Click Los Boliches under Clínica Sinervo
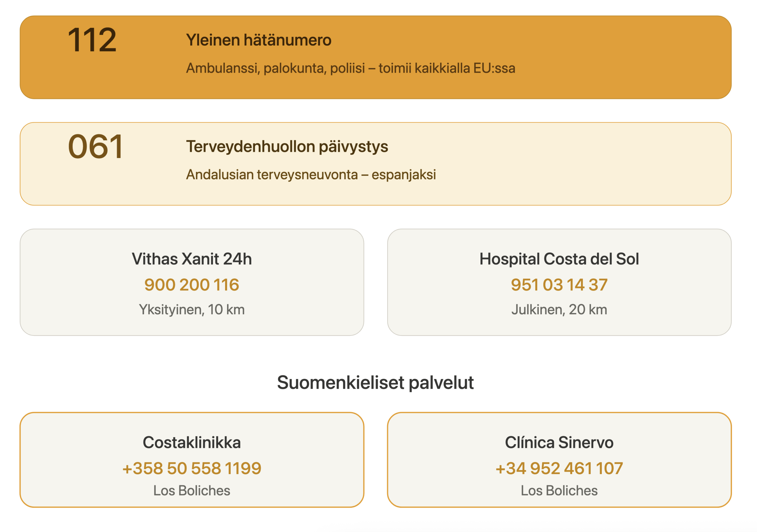 (x=559, y=490)
